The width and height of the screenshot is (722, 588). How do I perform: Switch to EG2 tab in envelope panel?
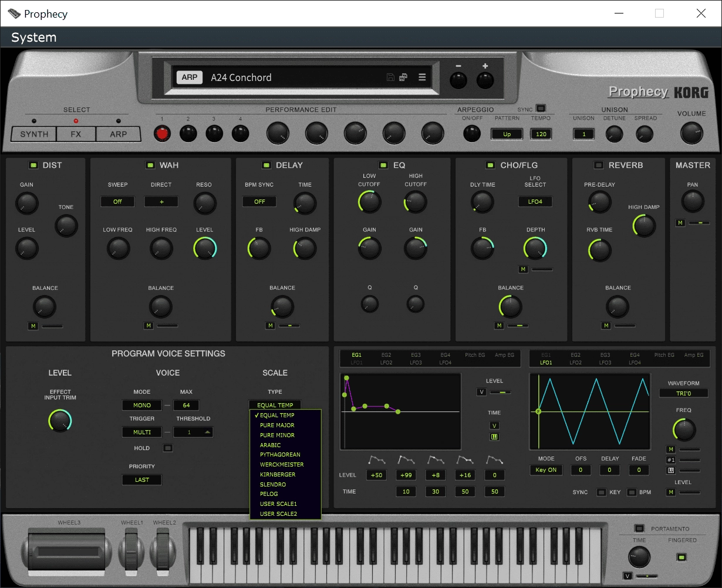pos(386,355)
